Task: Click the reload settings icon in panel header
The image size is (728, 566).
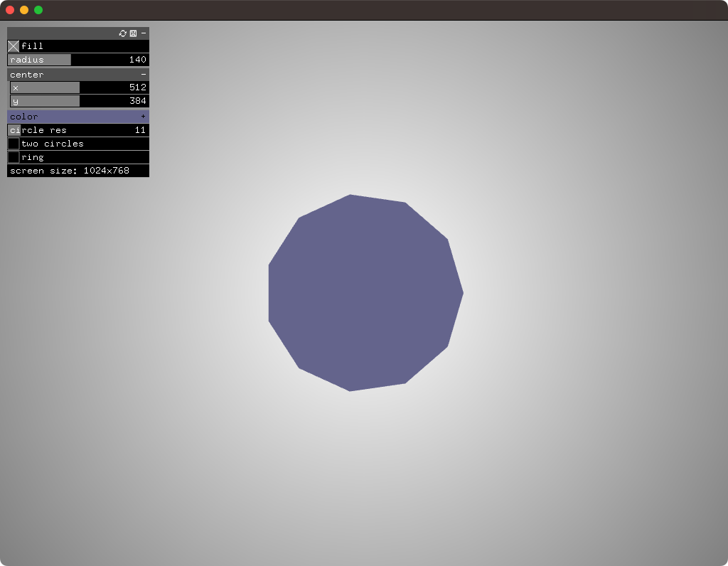Action: point(123,33)
